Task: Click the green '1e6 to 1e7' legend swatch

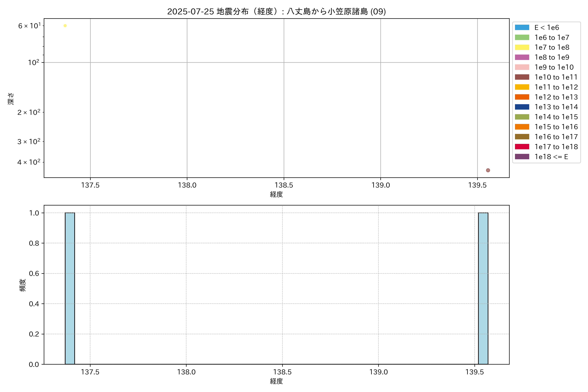Action: pyautogui.click(x=522, y=38)
